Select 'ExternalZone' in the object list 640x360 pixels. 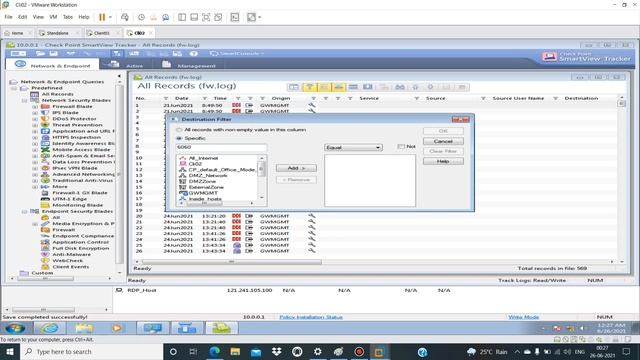click(x=206, y=187)
